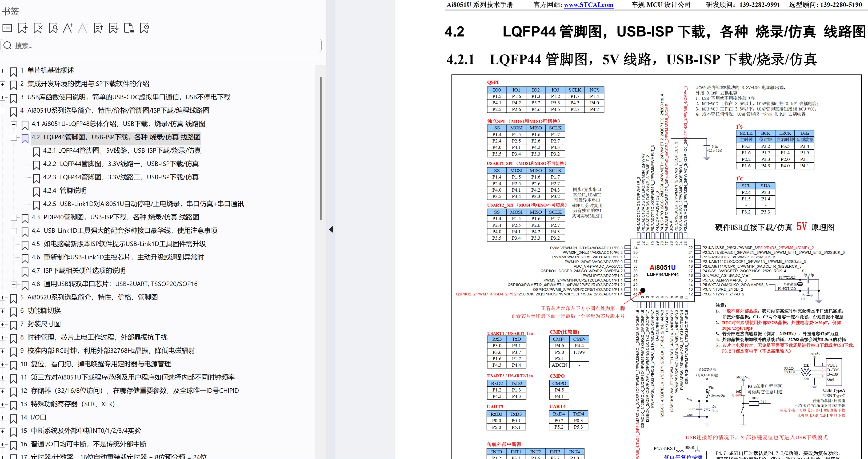Image resolution: width=868 pixels, height=459 pixels.
Task: Expand section 4.1 Ai8051U-LQFP48总体介绍
Action: pos(14,124)
